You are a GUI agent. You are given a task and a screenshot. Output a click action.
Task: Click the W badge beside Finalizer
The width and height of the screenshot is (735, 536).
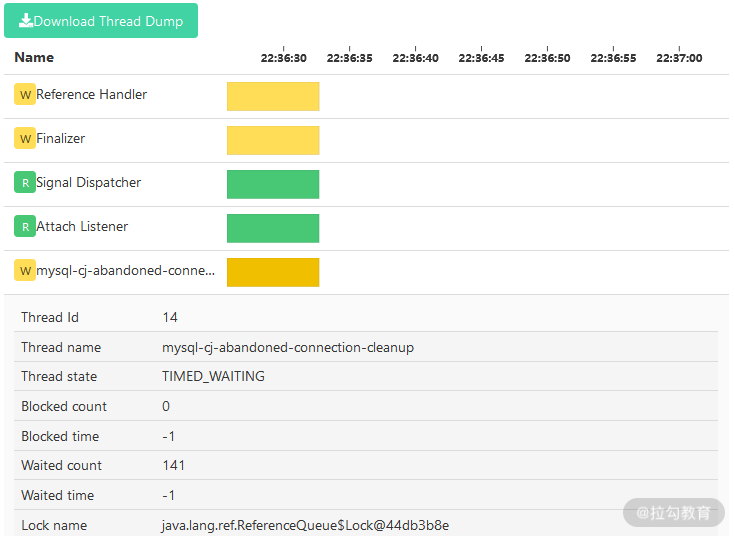tap(25, 139)
